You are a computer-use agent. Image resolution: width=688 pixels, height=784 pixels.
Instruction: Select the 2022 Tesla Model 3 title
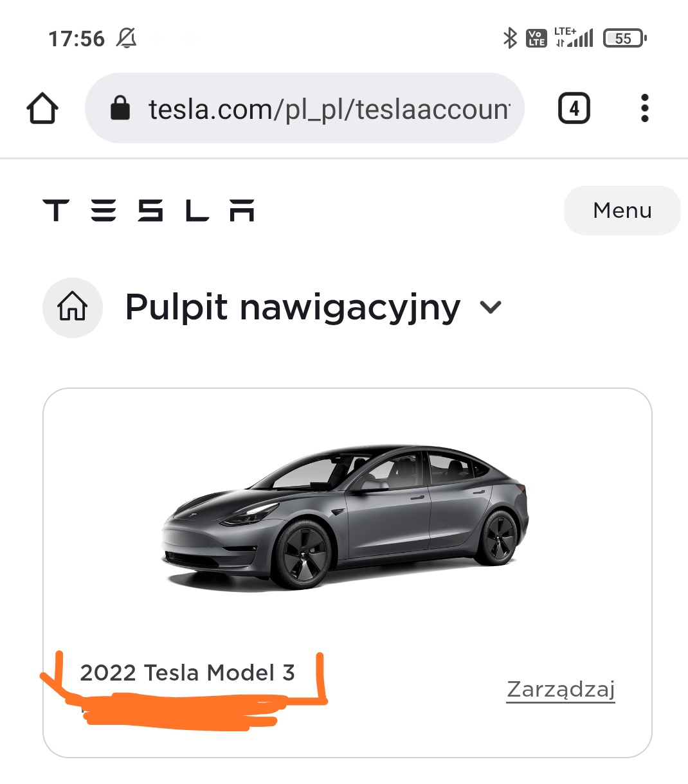[187, 673]
